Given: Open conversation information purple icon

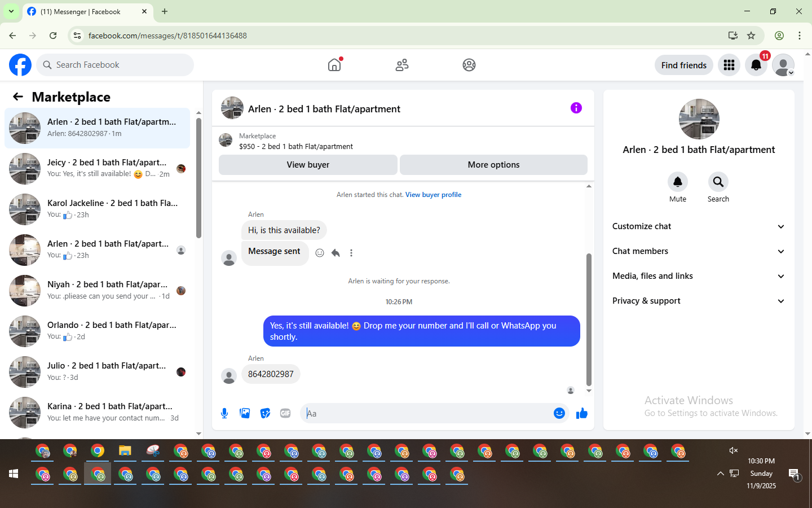Looking at the screenshot, I should coord(576,108).
